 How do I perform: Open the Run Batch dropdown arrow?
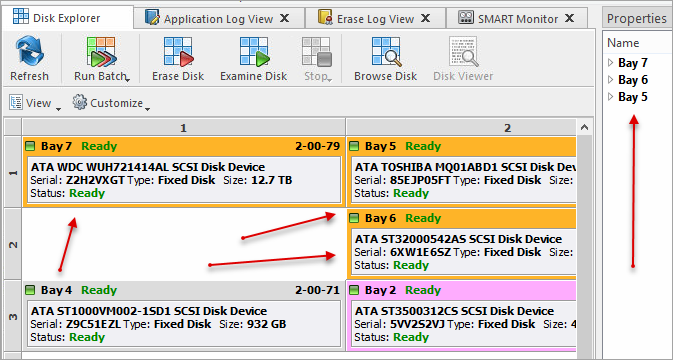[x=127, y=79]
